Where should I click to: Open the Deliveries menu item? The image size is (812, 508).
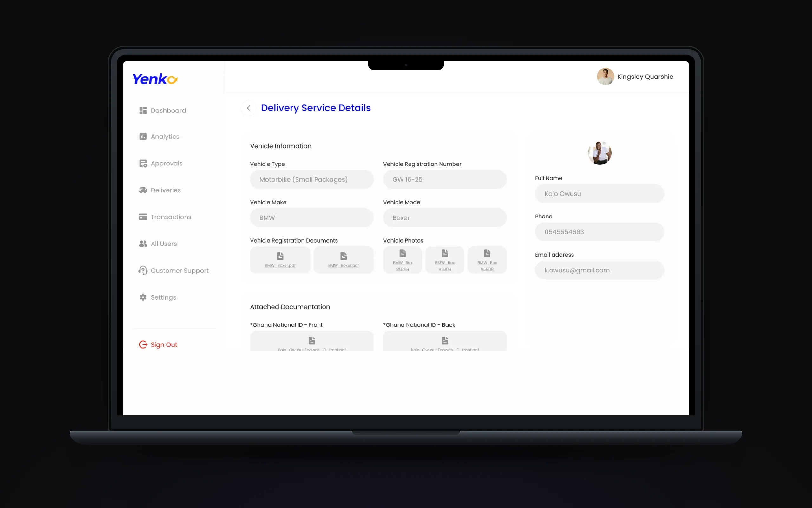(x=160, y=190)
